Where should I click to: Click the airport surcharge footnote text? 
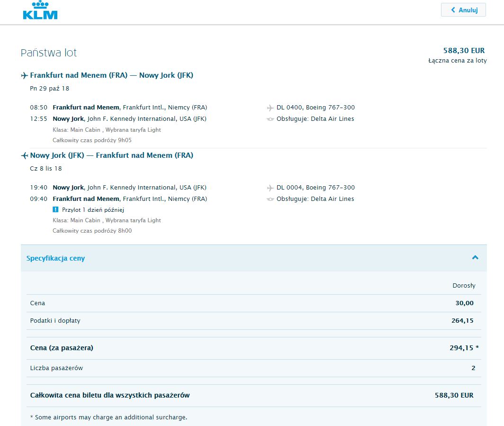pos(108,417)
